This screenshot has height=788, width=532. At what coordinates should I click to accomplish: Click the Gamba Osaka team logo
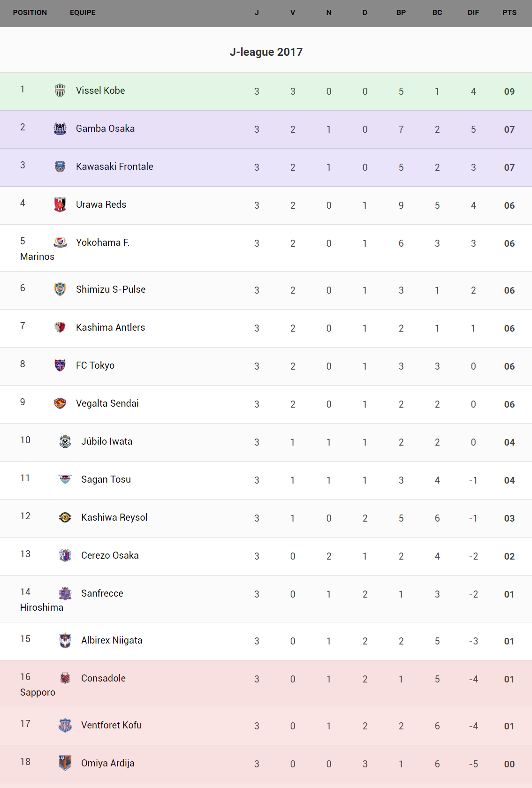click(x=60, y=128)
